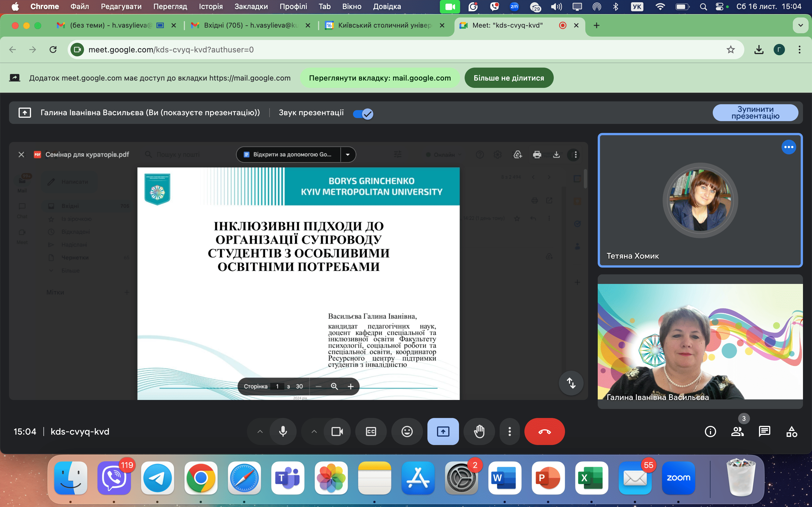Turn on closed captions

371,431
